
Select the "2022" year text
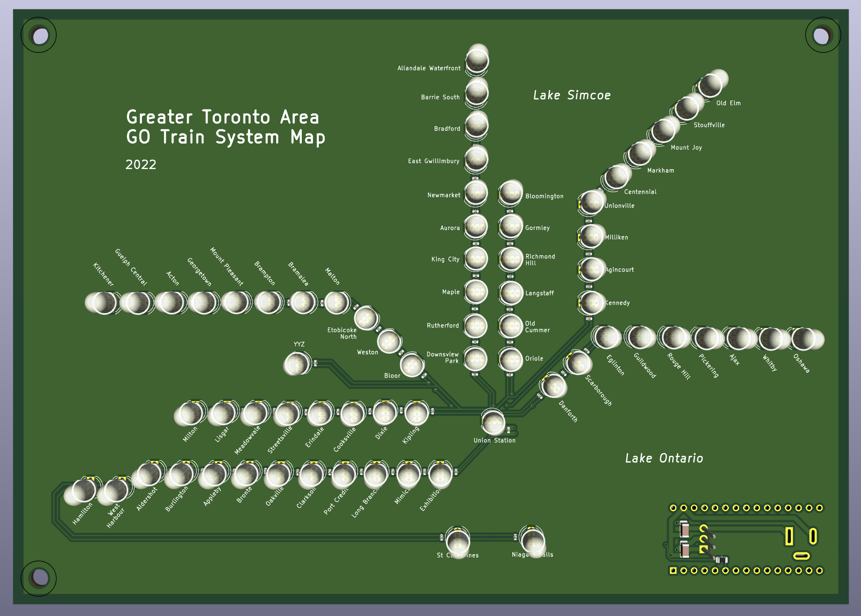tap(141, 164)
